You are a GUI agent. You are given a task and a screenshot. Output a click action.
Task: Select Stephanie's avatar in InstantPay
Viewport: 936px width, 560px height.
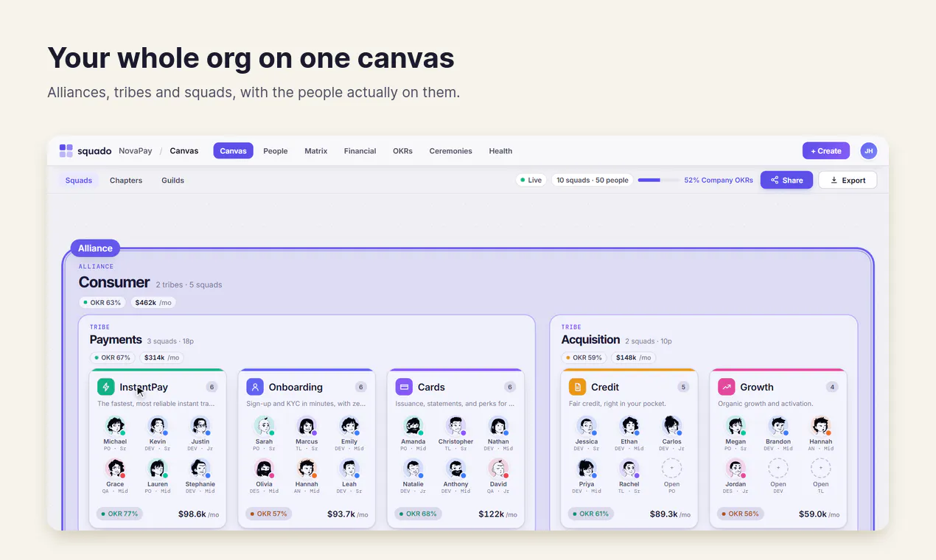tap(200, 468)
